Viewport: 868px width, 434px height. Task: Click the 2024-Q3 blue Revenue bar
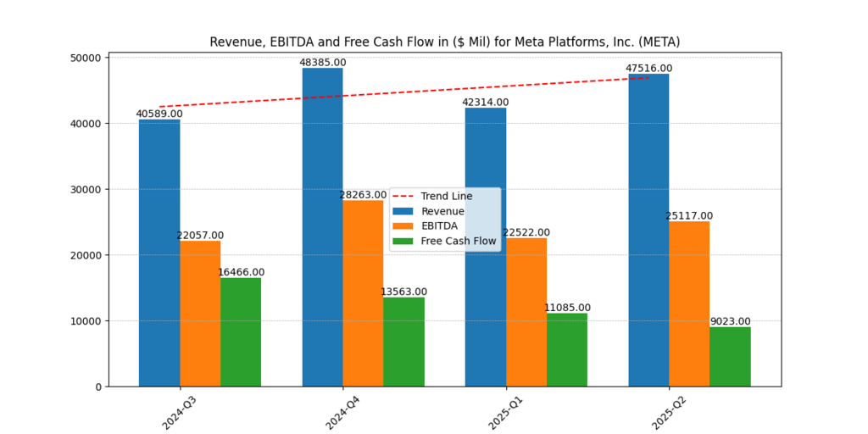[159, 253]
